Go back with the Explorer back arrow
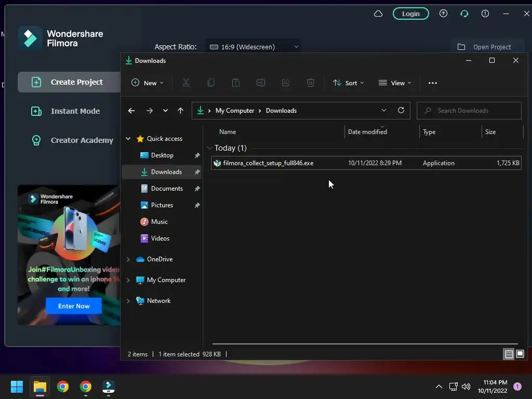 coord(131,111)
